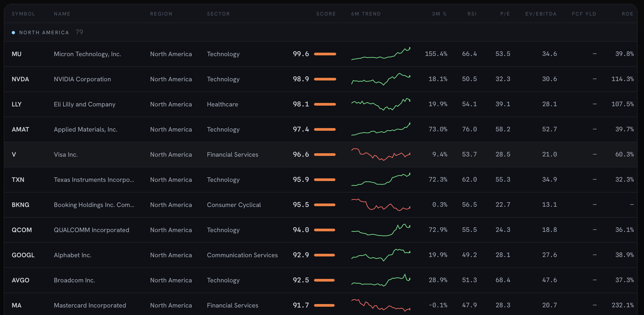Click Eli Lilly and Company name
The height and width of the screenshot is (315, 644).
coord(85,104)
